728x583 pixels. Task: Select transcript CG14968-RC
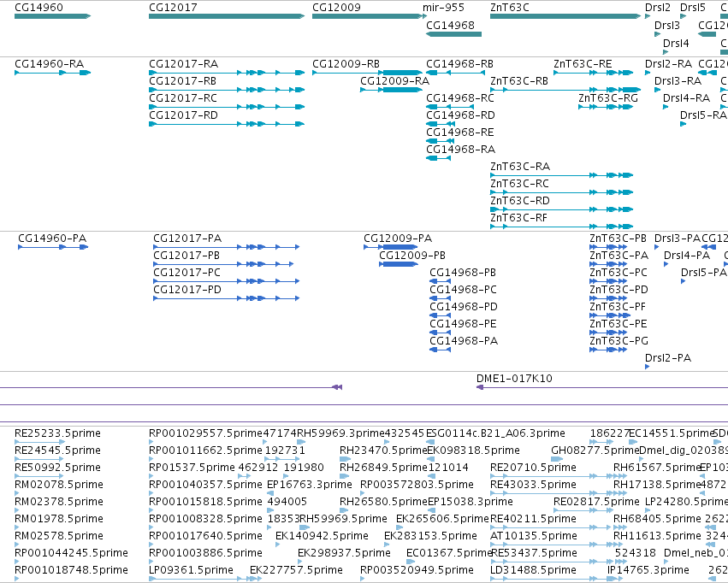pyautogui.click(x=460, y=98)
